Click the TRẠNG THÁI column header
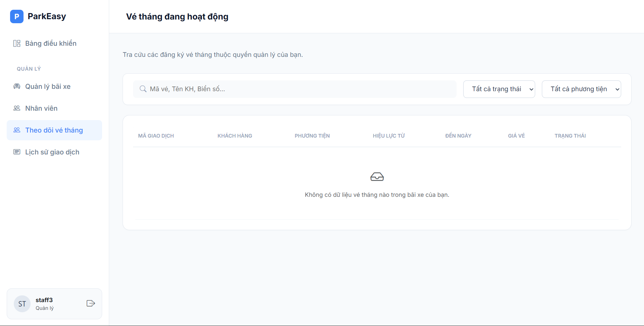Screen dimensions: 644x326 click(x=570, y=136)
